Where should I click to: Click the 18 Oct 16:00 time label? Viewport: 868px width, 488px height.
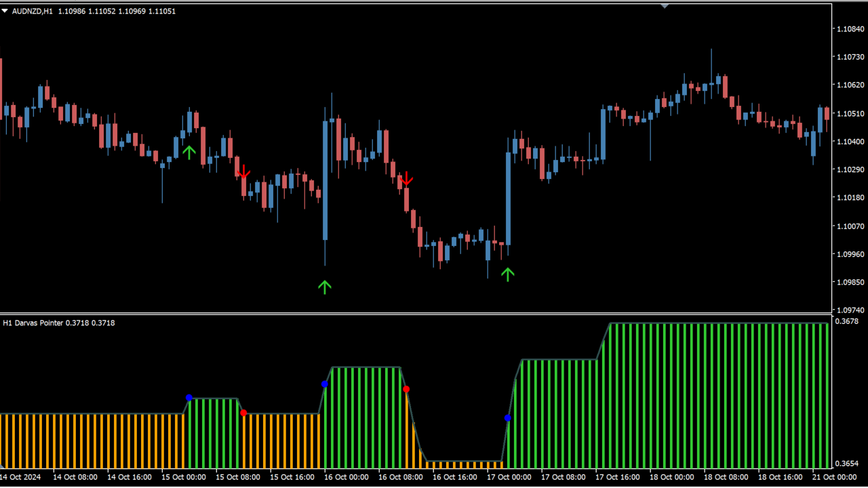(781, 477)
